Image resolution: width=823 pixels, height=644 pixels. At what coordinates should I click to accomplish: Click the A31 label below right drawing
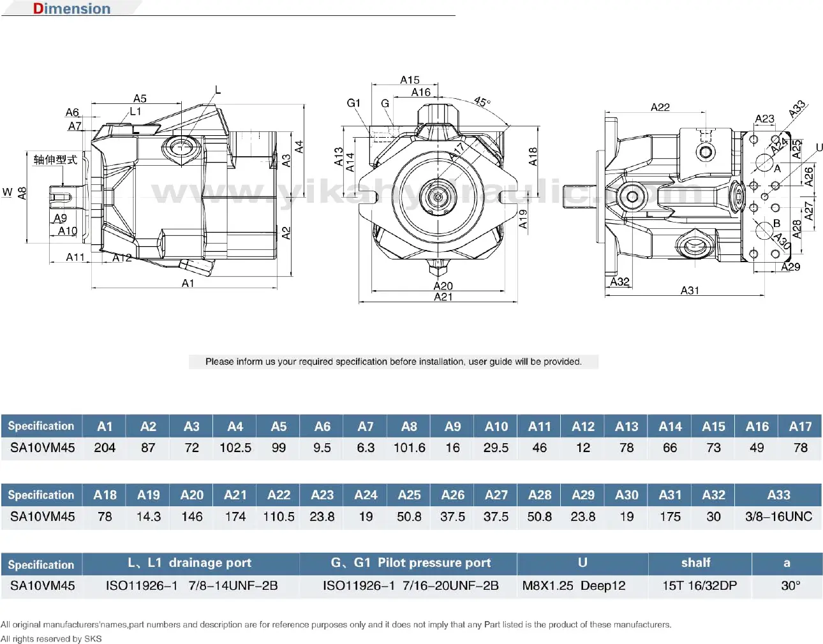pos(690,290)
